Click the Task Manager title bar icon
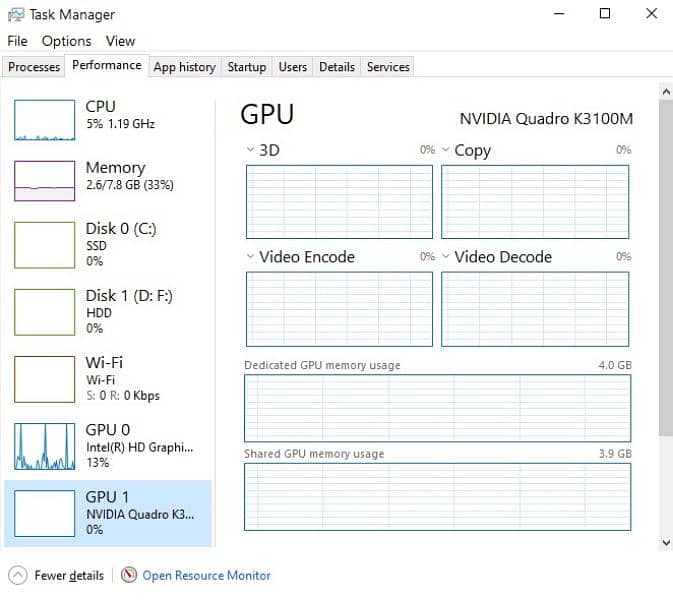673x600 pixels. coord(14,15)
